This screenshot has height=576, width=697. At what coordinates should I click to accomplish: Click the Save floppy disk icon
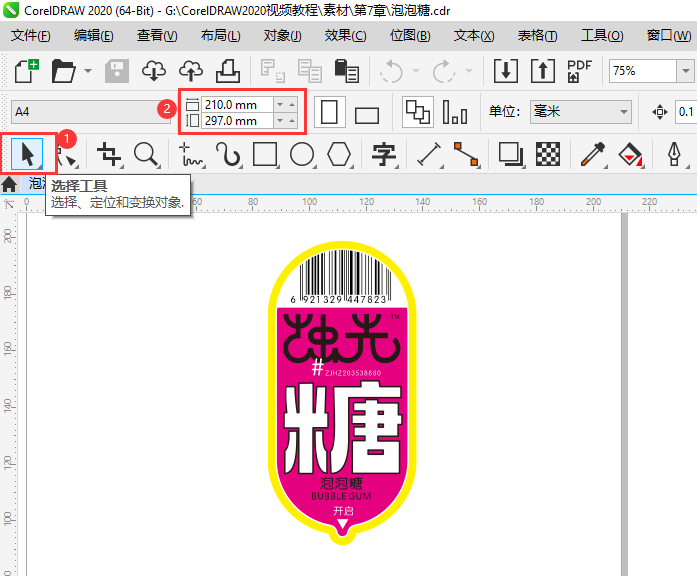[117, 71]
